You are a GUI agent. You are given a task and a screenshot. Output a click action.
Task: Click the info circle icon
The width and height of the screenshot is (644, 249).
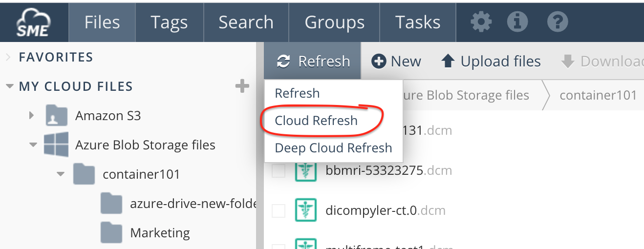point(517,22)
